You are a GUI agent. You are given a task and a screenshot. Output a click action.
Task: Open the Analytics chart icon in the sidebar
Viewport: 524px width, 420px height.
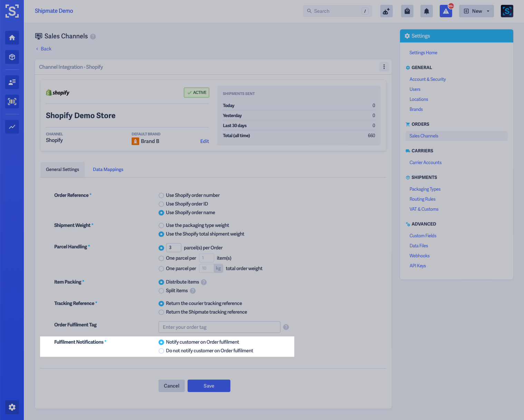12,127
